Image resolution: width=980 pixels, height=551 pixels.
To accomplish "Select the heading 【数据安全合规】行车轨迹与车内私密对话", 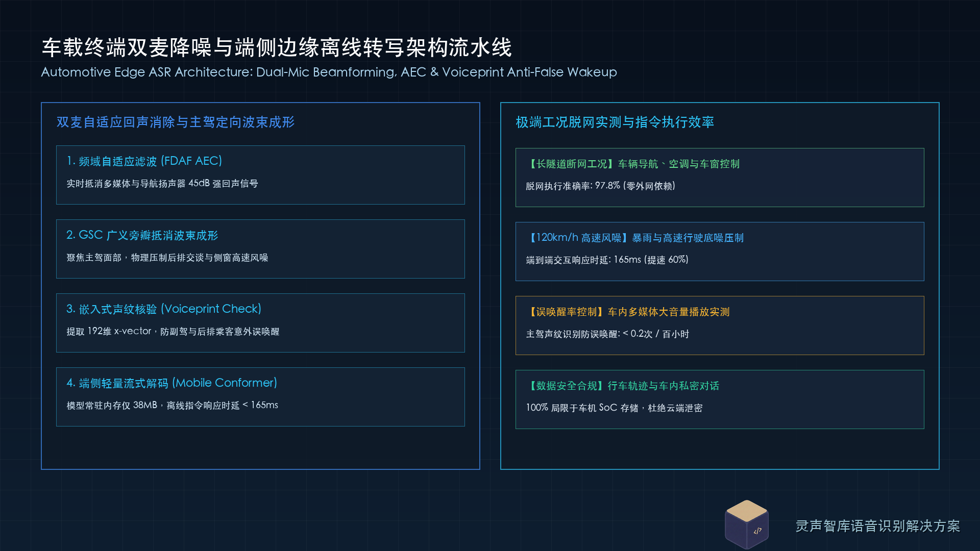I will point(623,386).
